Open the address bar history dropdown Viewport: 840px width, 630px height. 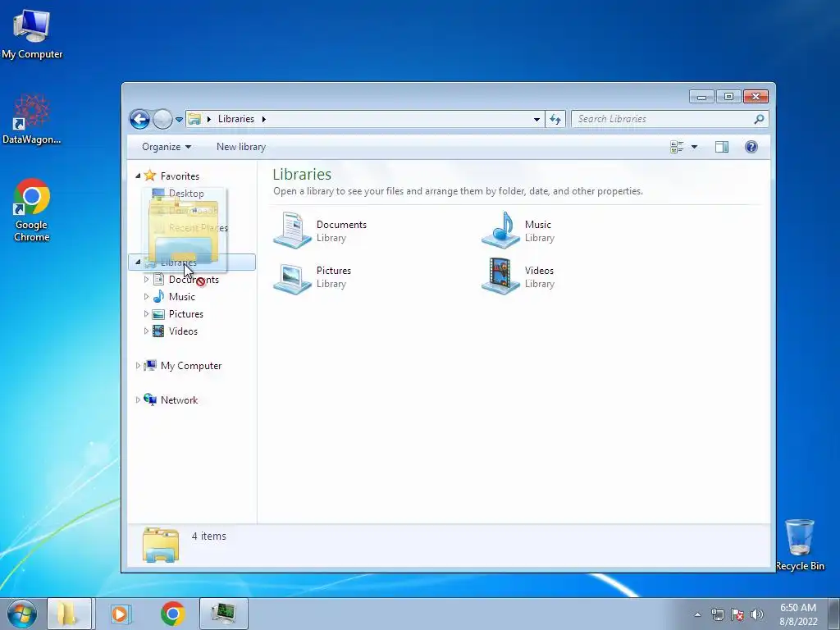[536, 120]
